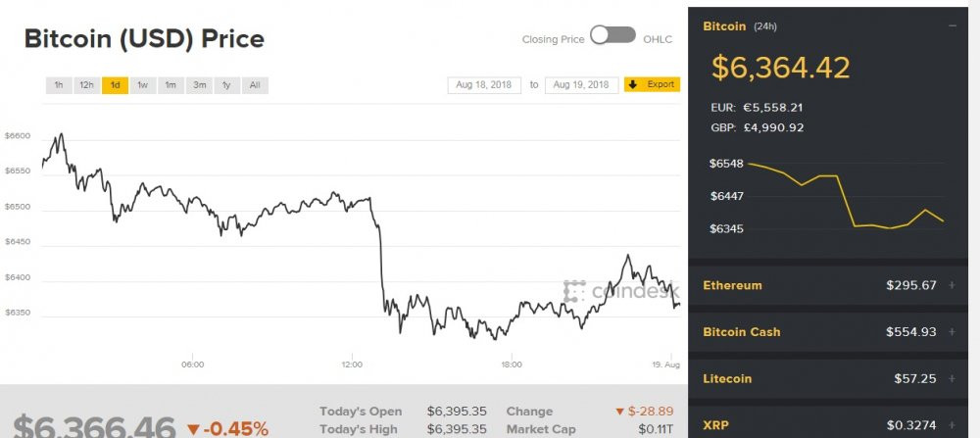Viewport: 980px width, 438px height.
Task: Expand the Ethereum row plus icon
Action: pyautogui.click(x=952, y=286)
